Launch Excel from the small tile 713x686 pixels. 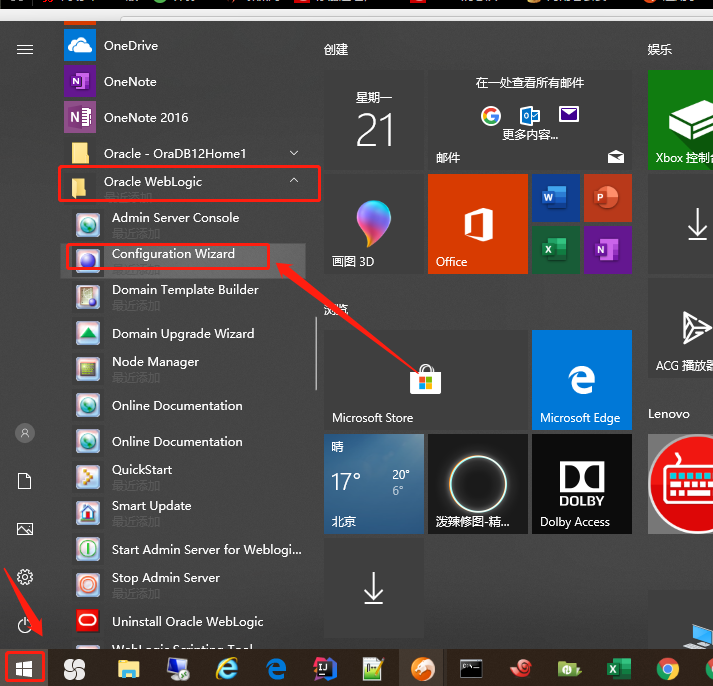click(x=556, y=250)
